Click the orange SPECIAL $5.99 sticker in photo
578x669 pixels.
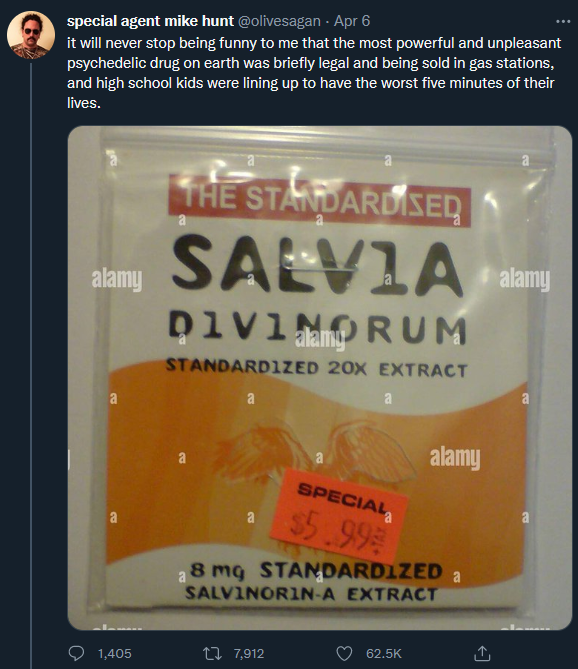pyautogui.click(x=339, y=515)
